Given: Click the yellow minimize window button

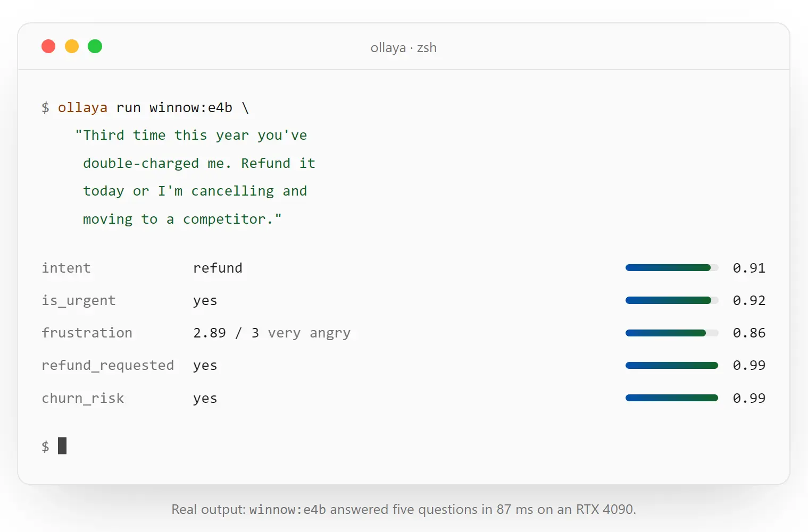Looking at the screenshot, I should click(x=72, y=46).
